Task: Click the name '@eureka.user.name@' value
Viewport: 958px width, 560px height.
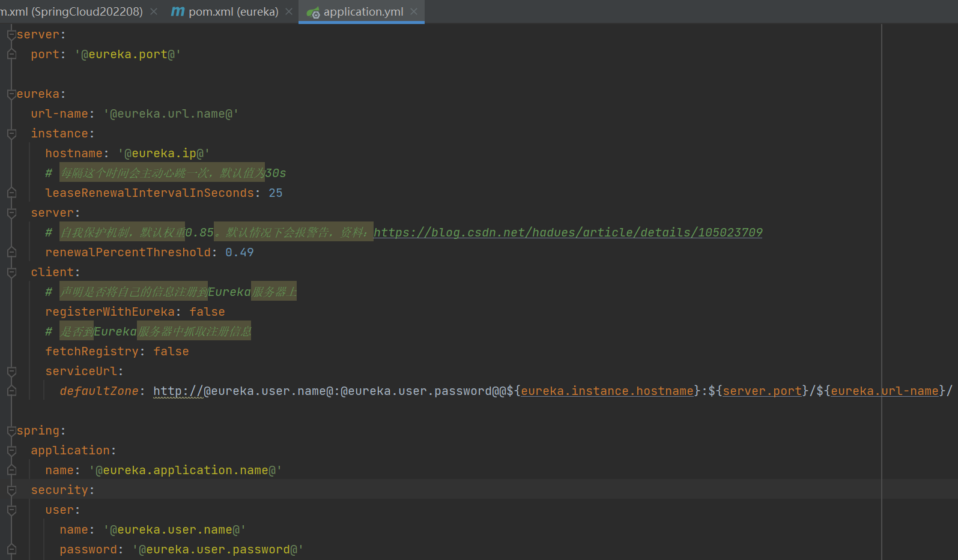Action: tap(175, 529)
